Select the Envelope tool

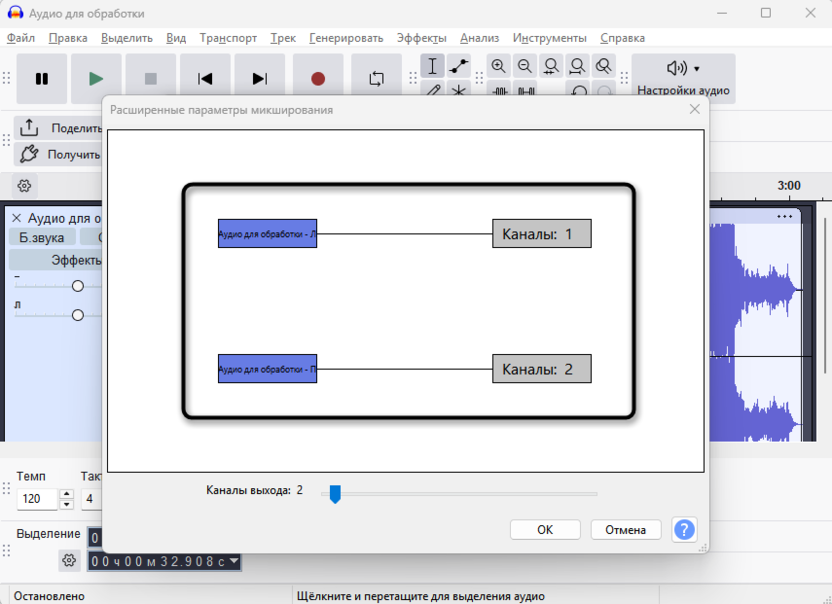click(x=459, y=66)
